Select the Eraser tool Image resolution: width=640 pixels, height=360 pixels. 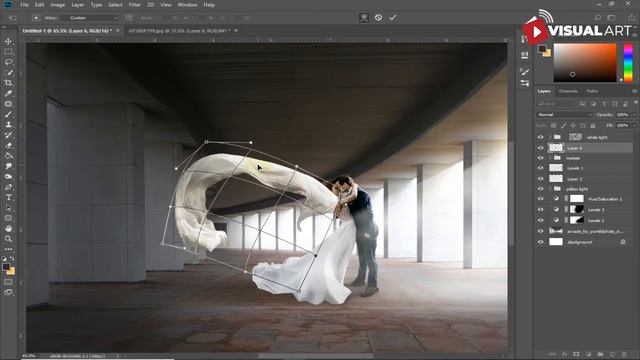[8, 145]
